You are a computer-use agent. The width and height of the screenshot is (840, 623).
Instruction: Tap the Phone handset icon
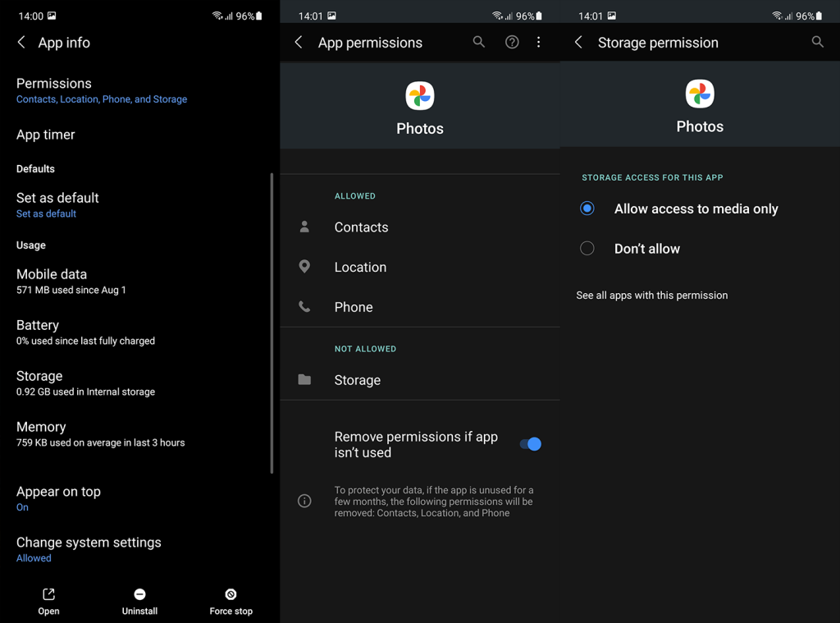304,307
